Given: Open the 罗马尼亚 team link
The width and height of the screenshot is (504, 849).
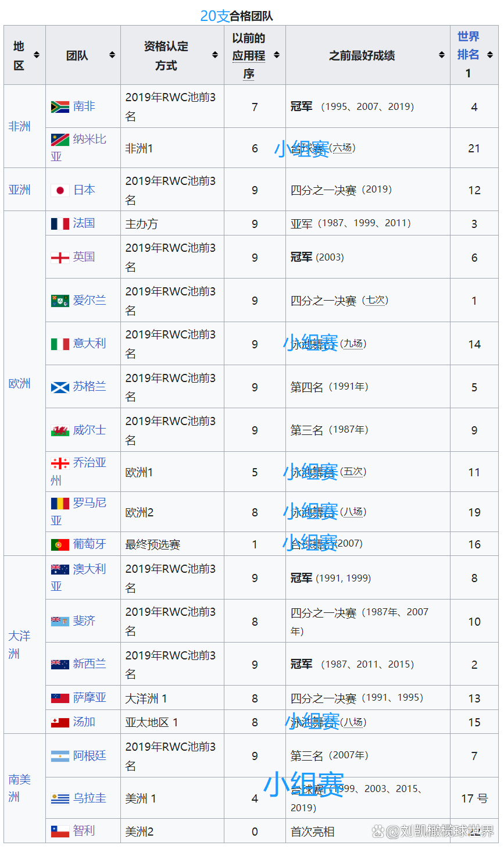Looking at the screenshot, I should coord(78,512).
